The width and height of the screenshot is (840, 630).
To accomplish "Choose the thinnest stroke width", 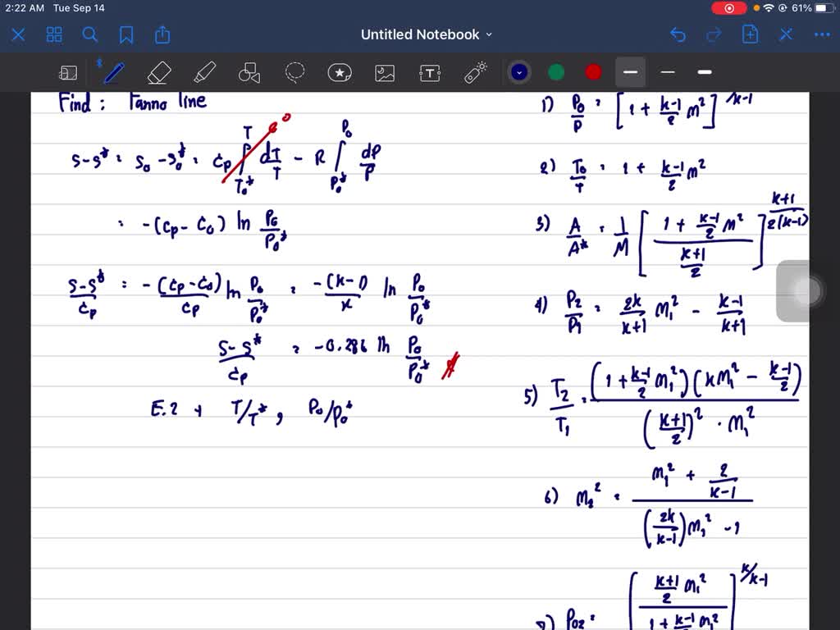I will coord(667,72).
